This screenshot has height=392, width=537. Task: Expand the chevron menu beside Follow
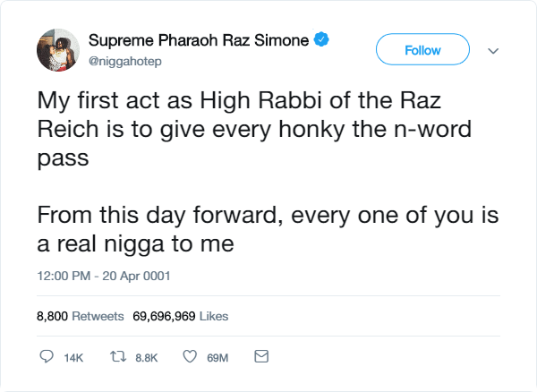[493, 51]
